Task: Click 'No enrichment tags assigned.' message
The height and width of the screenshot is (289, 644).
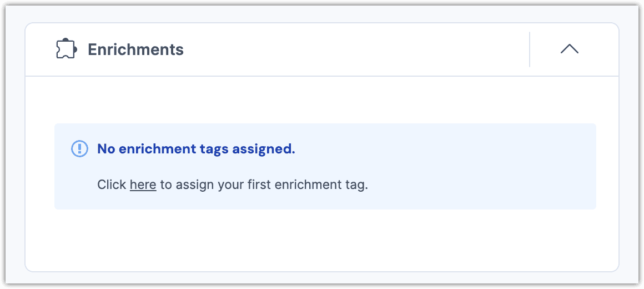Action: click(x=196, y=149)
